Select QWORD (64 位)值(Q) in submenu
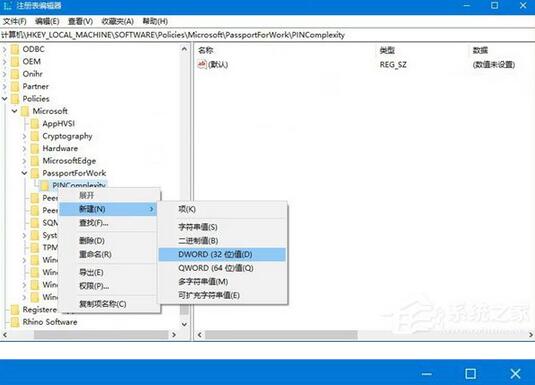Screen dimensions: 535x385 (x=222, y=268)
